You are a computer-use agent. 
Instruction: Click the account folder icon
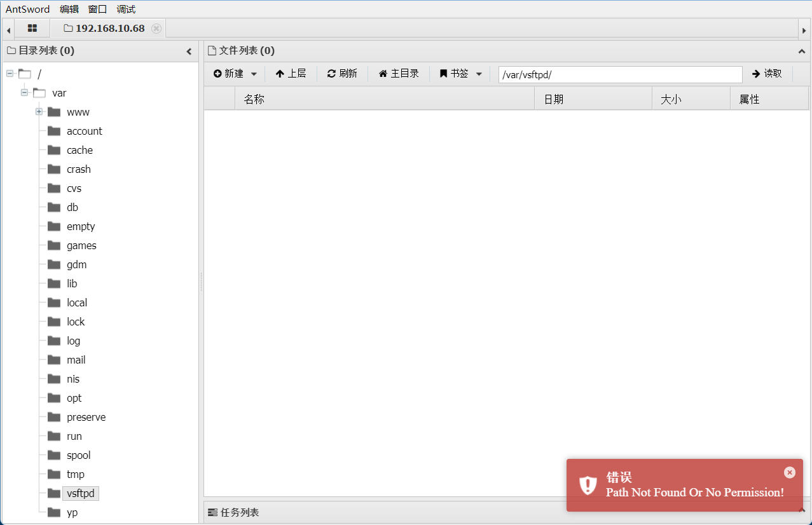coord(54,131)
